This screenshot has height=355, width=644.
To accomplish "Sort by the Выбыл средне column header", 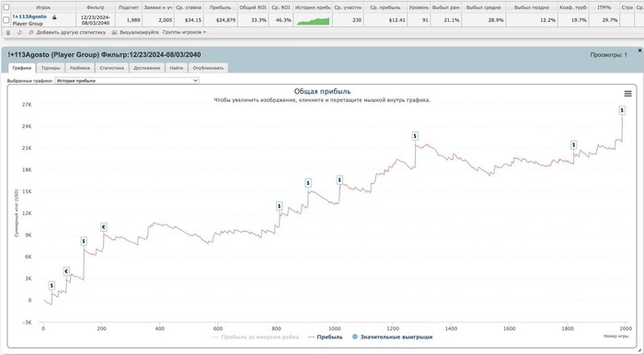I will [x=483, y=7].
